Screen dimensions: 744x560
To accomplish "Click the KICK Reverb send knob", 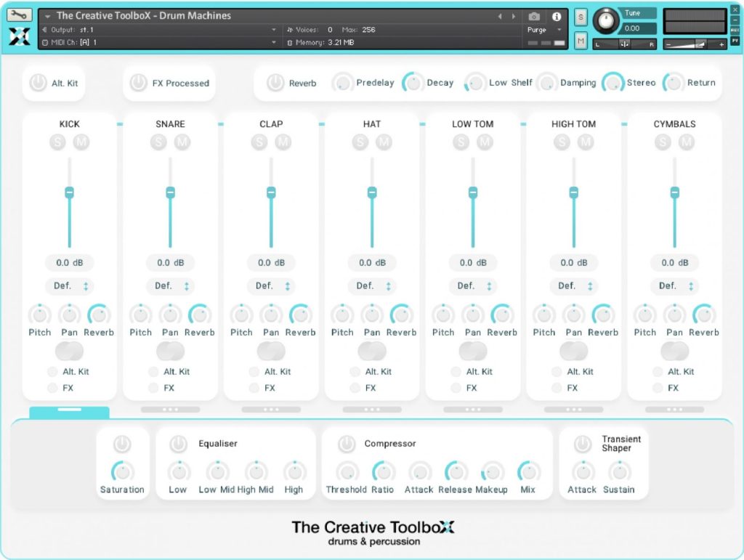I will point(99,315).
